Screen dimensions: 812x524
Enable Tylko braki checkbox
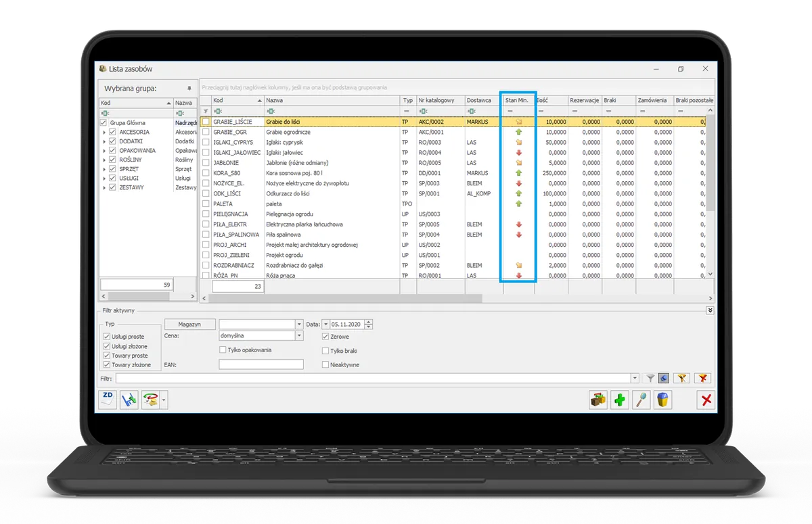click(325, 351)
